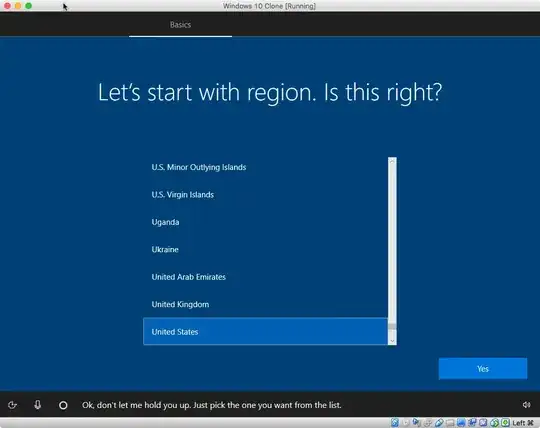Click VirtualBox hard disk status icon
Viewport: 540px width, 428px height.
pyautogui.click(x=395, y=422)
